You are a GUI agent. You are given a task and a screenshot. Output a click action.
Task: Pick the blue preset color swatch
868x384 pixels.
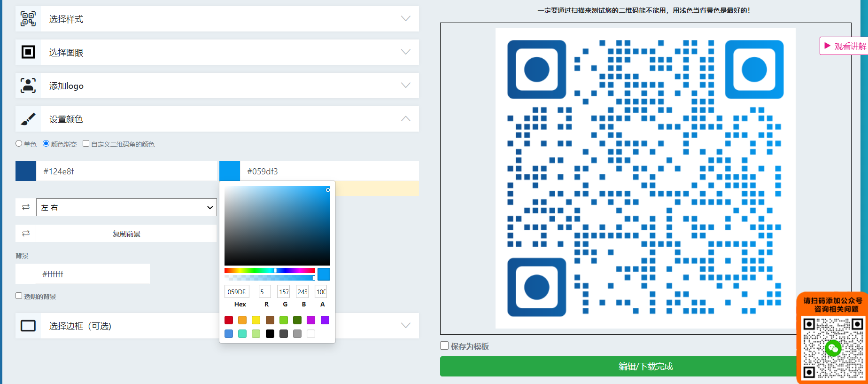click(229, 334)
